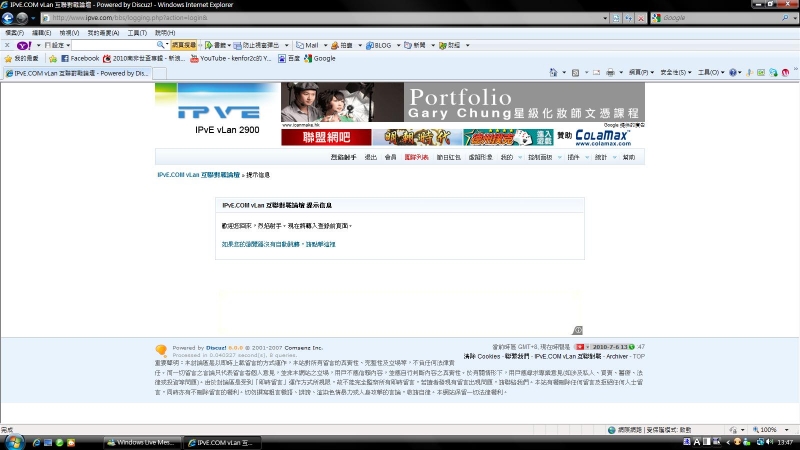Image resolution: width=800 pixels, height=450 pixels.
Task: Click the red Stop loading icon
Action: pos(641,18)
